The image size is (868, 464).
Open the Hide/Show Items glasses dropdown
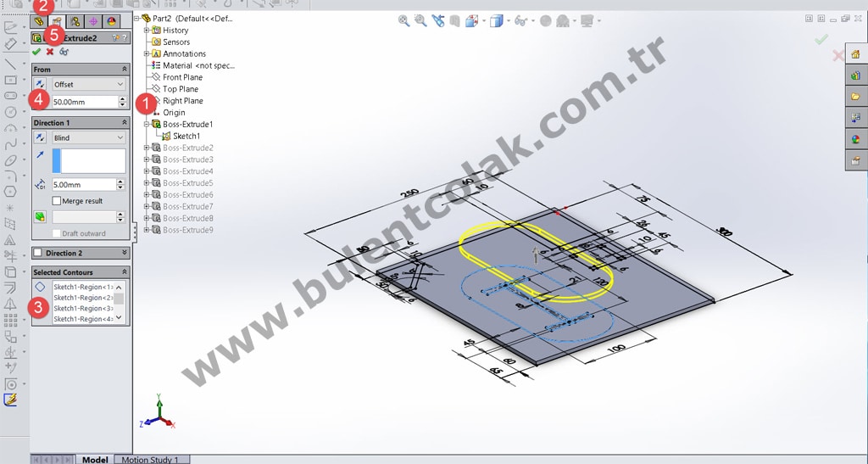coord(520,21)
